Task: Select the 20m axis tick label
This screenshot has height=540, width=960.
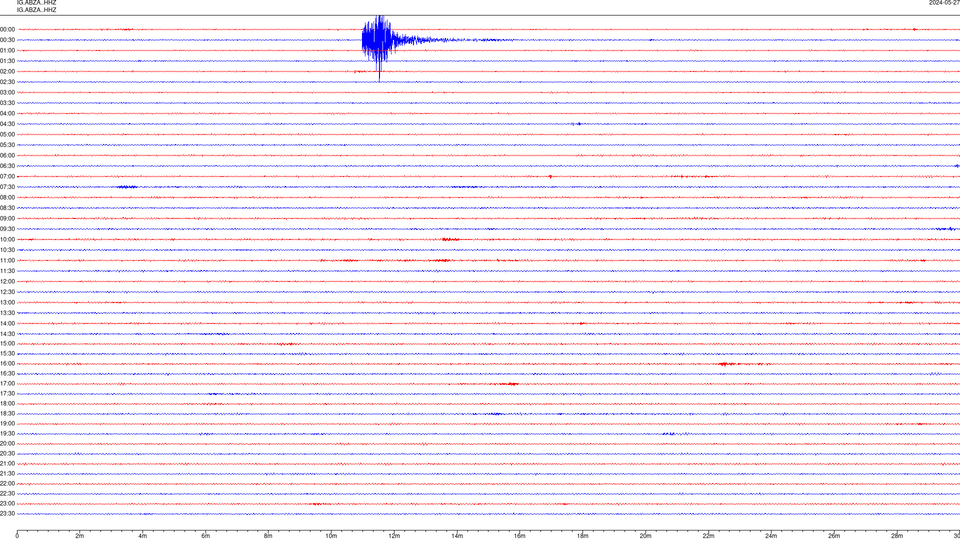Action: click(x=645, y=536)
